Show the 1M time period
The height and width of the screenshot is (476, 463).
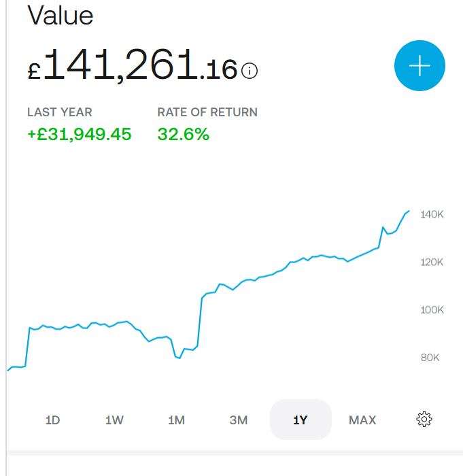click(176, 420)
